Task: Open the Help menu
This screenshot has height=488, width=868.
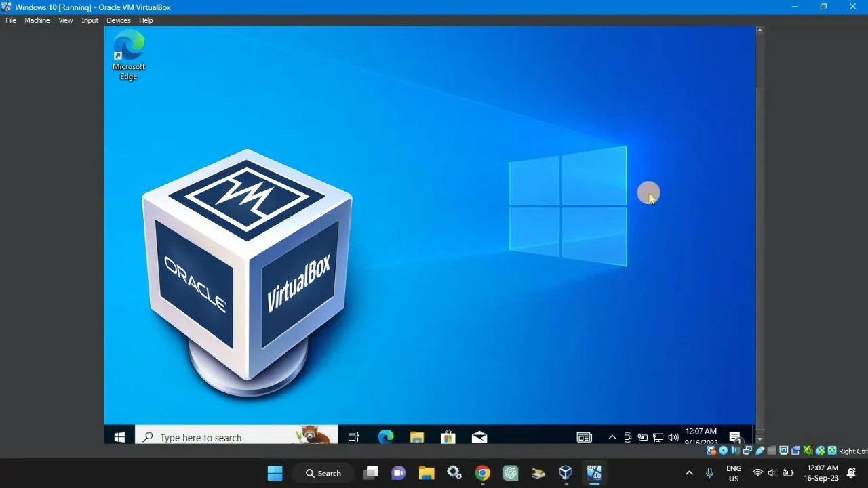Action: pos(146,20)
